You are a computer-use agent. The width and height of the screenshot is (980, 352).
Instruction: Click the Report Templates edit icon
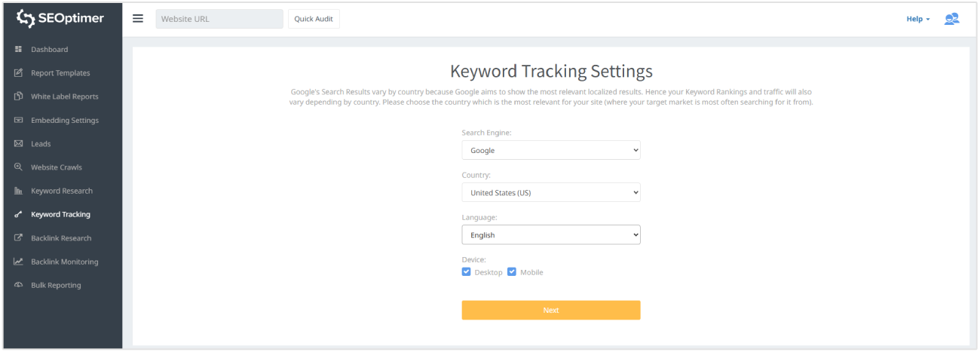click(18, 73)
